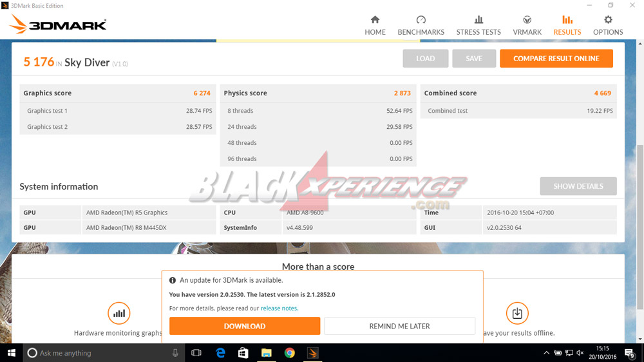
Task: Open the BENCHMARKS page
Action: point(421,26)
